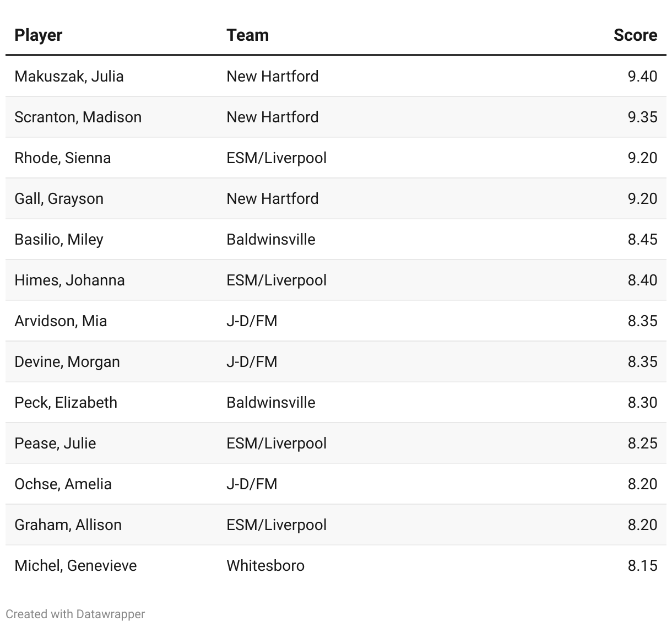The width and height of the screenshot is (672, 627).
Task: Select Basilio, Miley row name
Action: (x=59, y=239)
